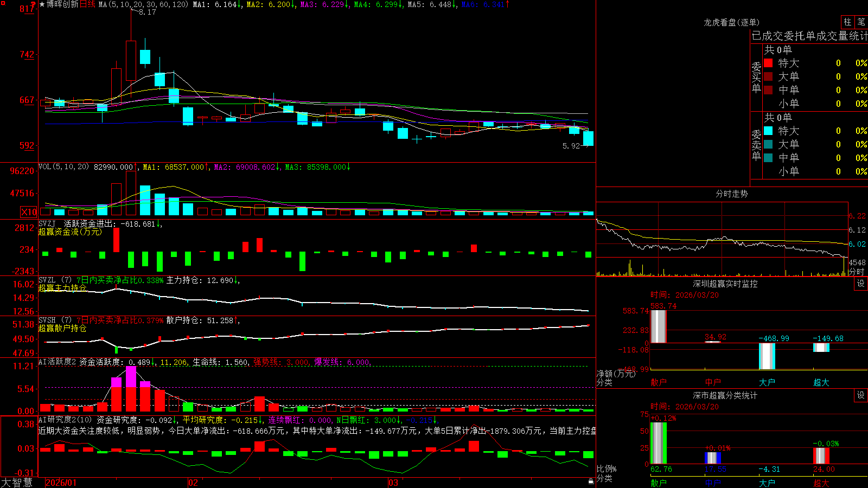Switch order view to 柱 mode
868x488 pixels.
tap(847, 22)
